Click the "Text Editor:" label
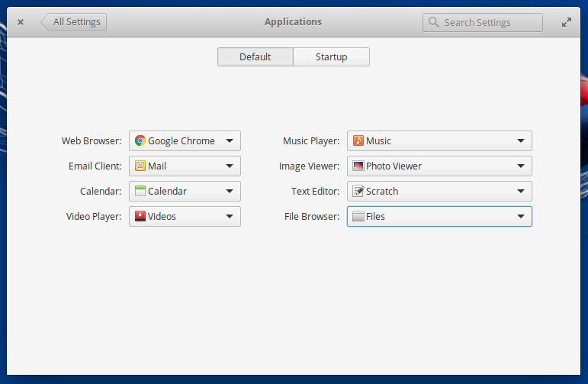This screenshot has height=384, width=588. pos(315,191)
